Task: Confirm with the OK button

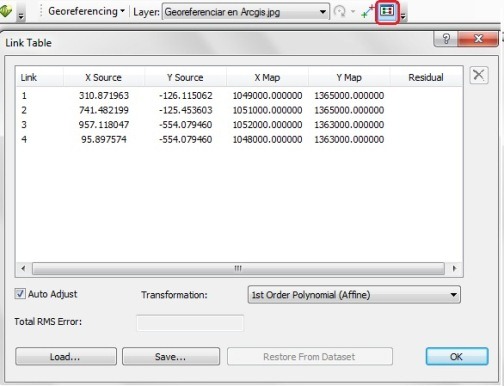Action: pos(457,357)
